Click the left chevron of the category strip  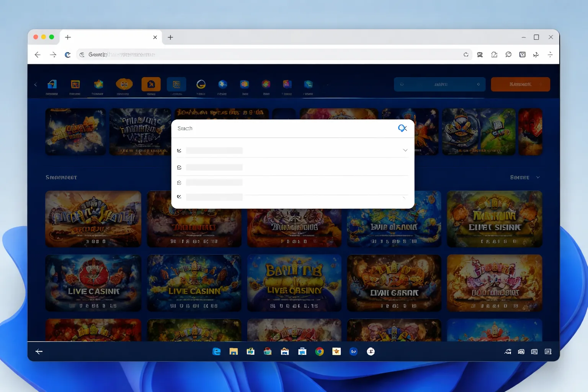pyautogui.click(x=36, y=85)
